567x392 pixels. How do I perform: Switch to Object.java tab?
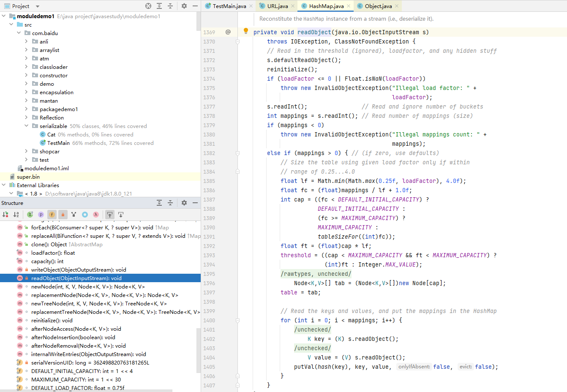click(378, 6)
